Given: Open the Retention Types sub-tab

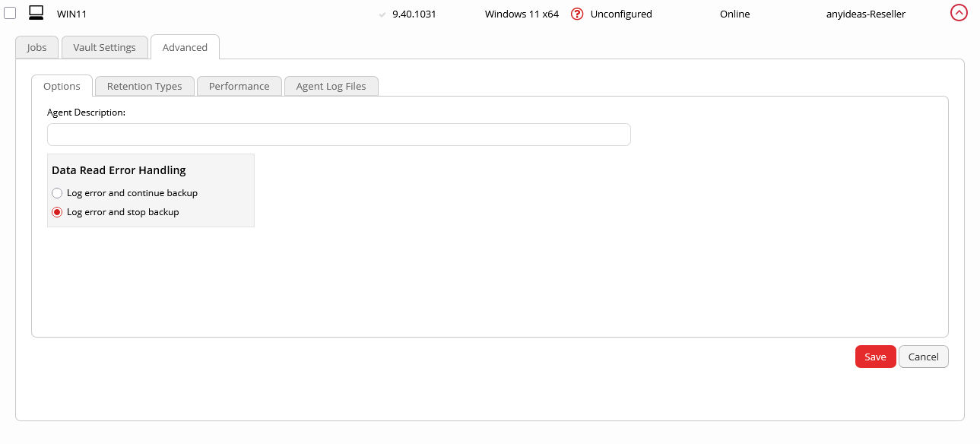Looking at the screenshot, I should 144,86.
